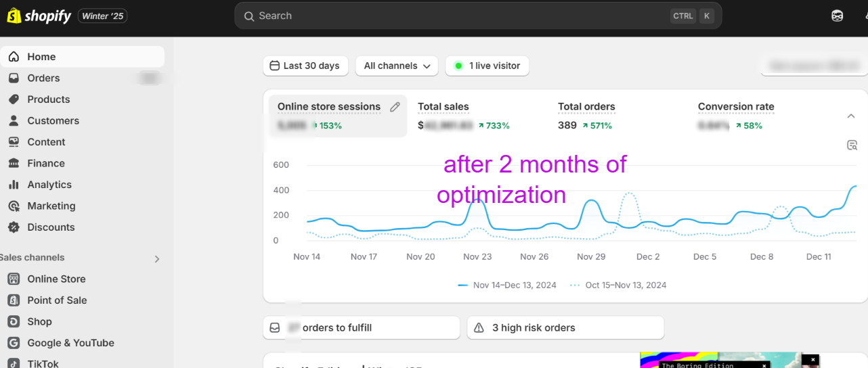Screen dimensions: 868x368
Task: Open the Winter '25 edition badge
Action: coord(102,16)
